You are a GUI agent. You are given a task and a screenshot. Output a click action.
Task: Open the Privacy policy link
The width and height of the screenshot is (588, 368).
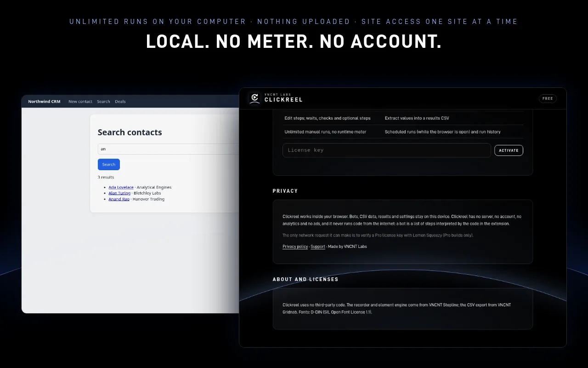click(x=295, y=247)
